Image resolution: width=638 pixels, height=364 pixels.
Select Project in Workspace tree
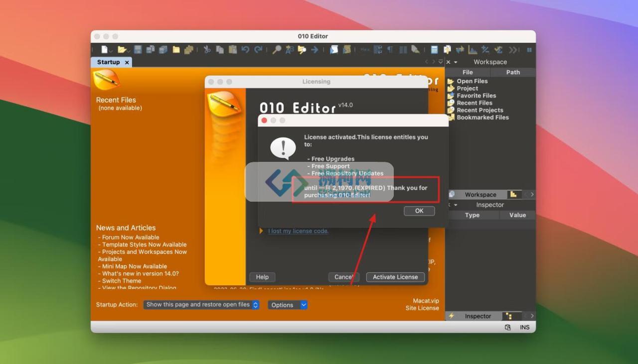pyautogui.click(x=467, y=88)
